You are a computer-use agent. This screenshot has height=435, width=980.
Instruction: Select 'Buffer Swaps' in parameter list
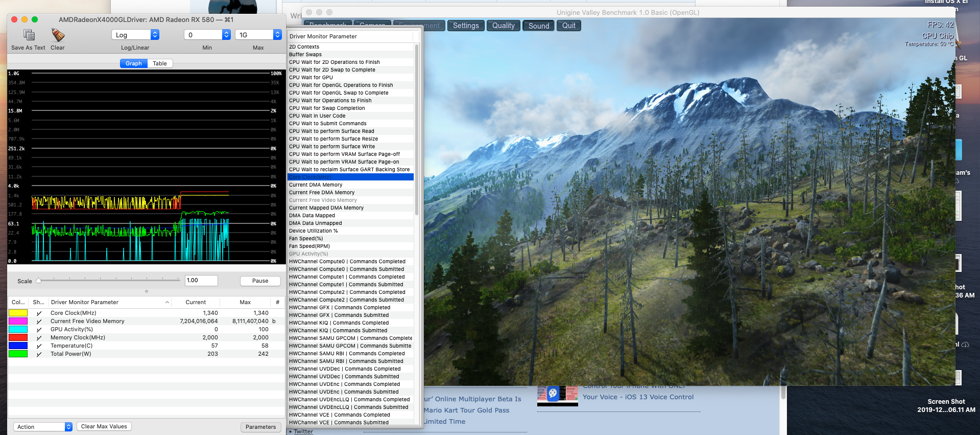coord(350,54)
